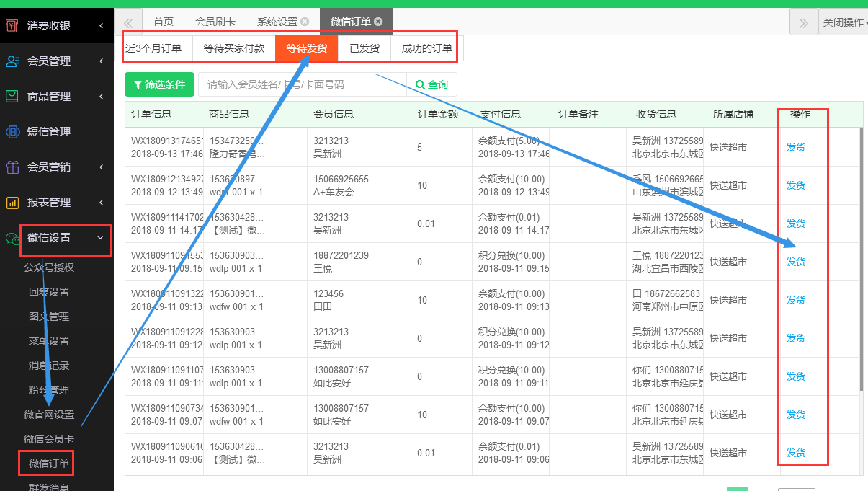This screenshot has height=491, width=868.
Task: Select the 成功的订单 filter tab
Action: tap(427, 49)
